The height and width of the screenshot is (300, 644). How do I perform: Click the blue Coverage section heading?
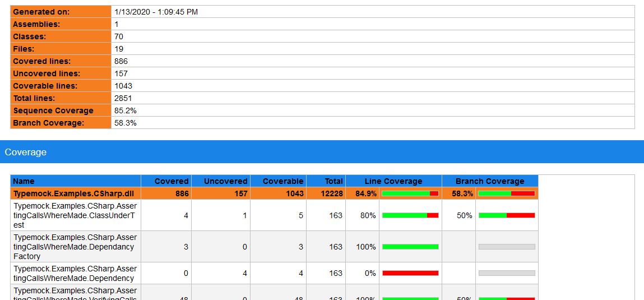tap(26, 152)
